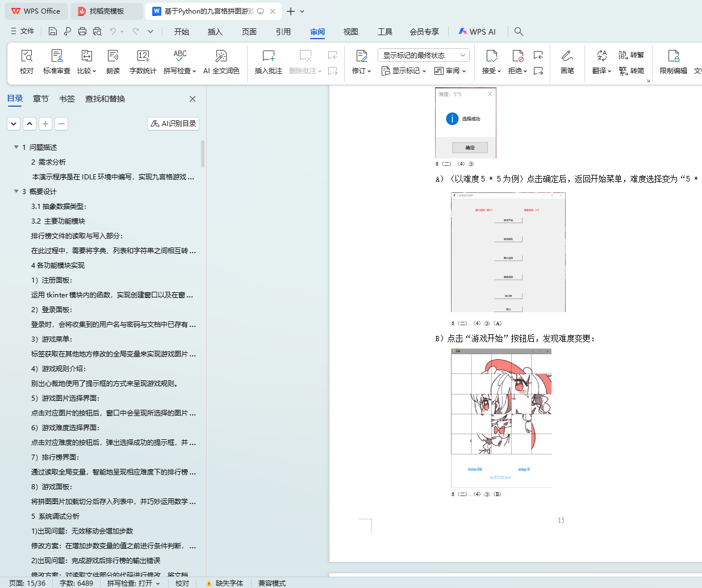Click the 画笔 pen tool
Image resolution: width=702 pixels, height=588 pixels.
pyautogui.click(x=567, y=62)
